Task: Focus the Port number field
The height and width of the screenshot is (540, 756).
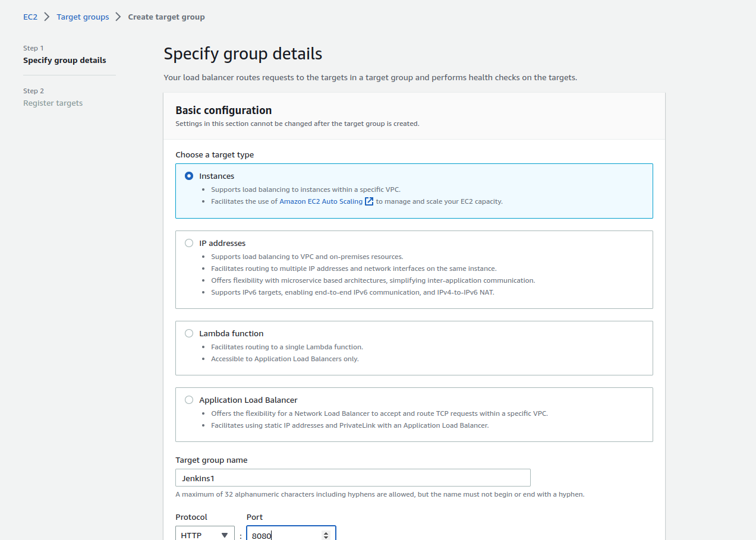Action: (x=284, y=535)
